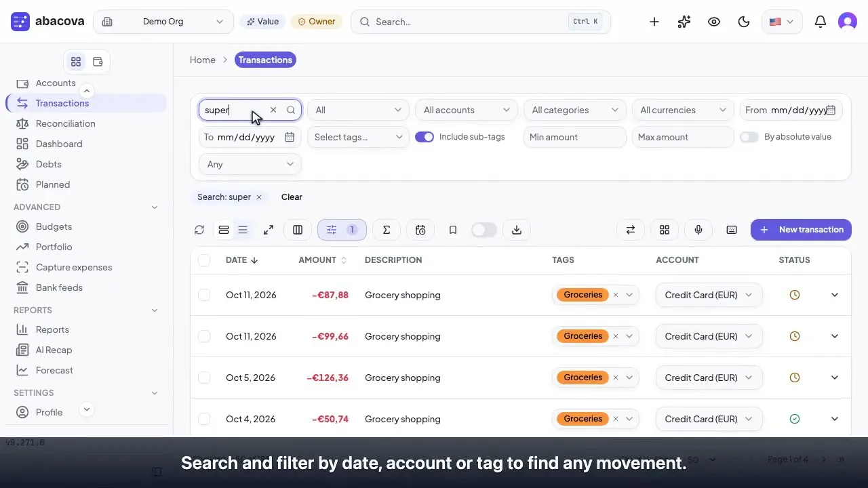Toggle dark mode moon icon
The width and height of the screenshot is (868, 488).
tap(744, 22)
